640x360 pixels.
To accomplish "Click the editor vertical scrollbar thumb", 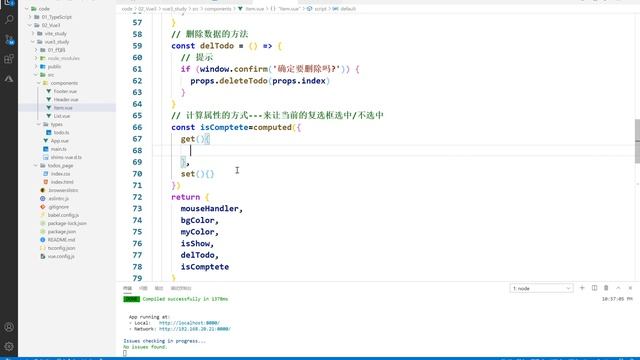I will point(637,141).
